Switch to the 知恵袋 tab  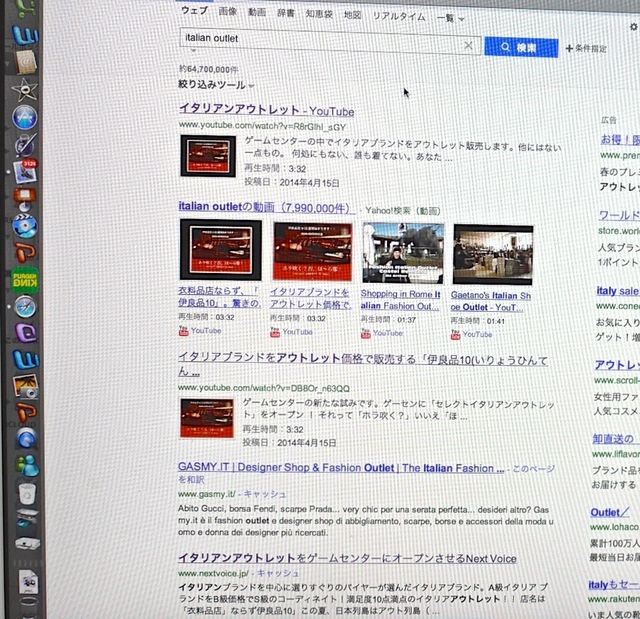pyautogui.click(x=319, y=14)
